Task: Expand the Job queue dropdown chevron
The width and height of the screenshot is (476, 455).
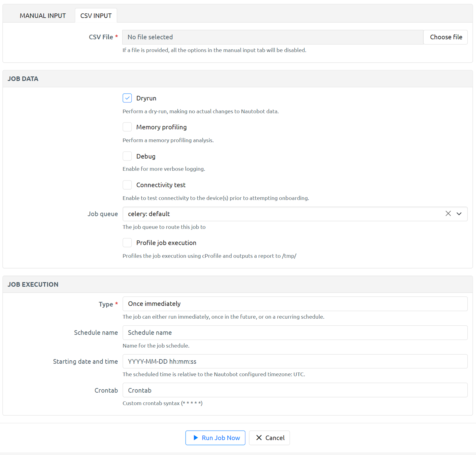Action: (459, 214)
